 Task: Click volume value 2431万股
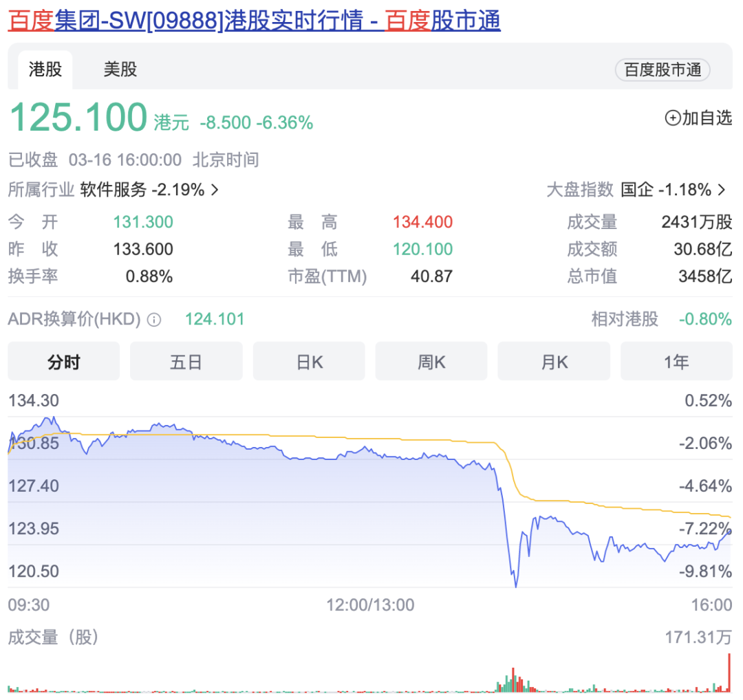coord(696,221)
